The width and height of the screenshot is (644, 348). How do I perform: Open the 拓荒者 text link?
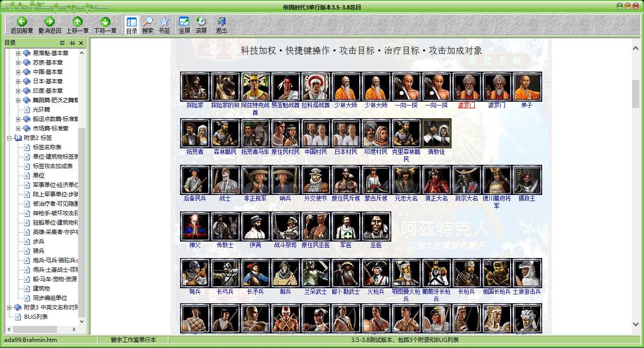(195, 152)
